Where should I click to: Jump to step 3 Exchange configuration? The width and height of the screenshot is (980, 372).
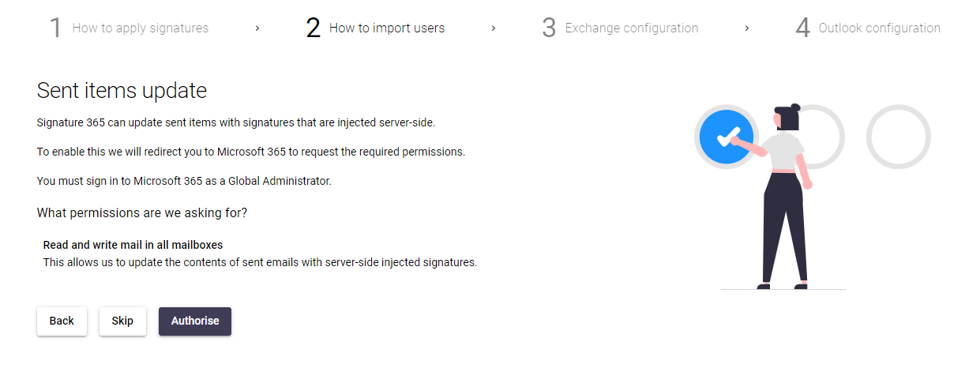click(x=620, y=28)
